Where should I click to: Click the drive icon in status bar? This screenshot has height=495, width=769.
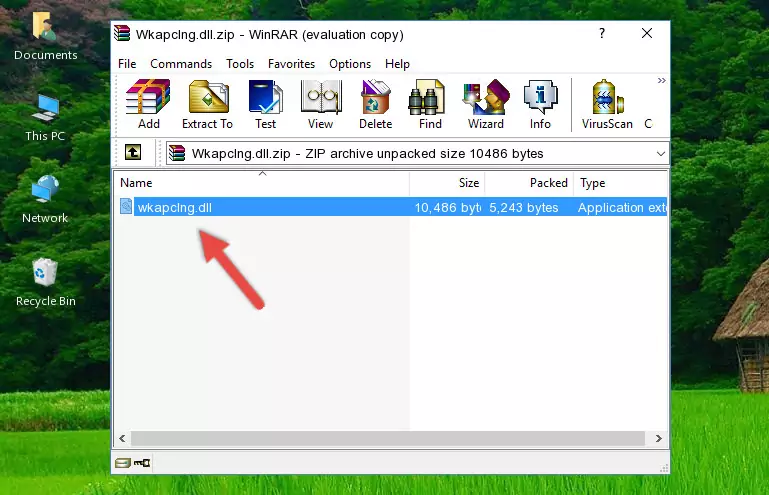click(123, 462)
